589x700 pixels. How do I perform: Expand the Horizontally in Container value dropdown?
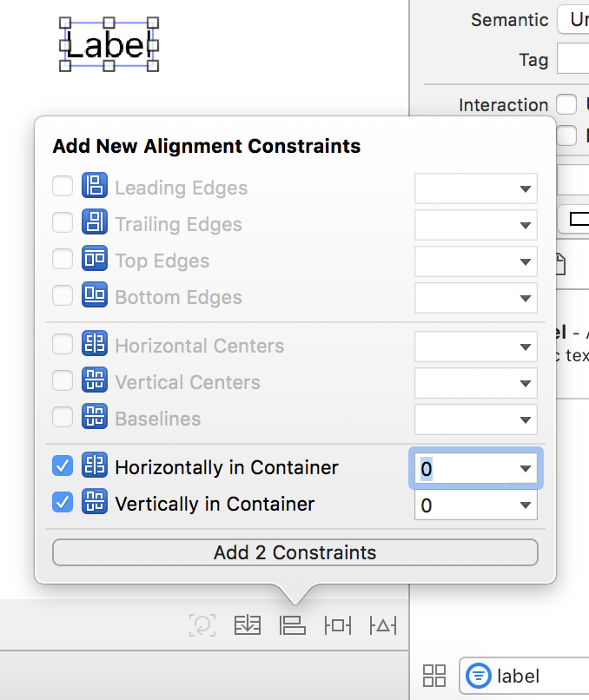pyautogui.click(x=525, y=469)
